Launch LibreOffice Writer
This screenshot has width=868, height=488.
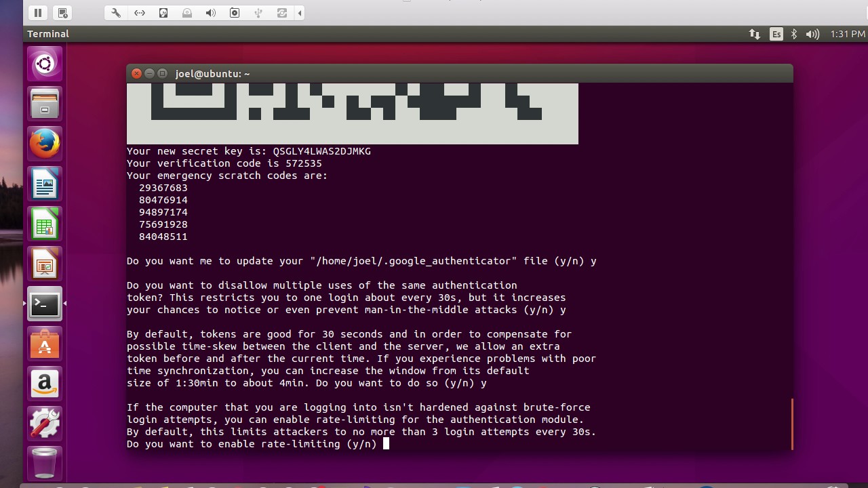[45, 184]
